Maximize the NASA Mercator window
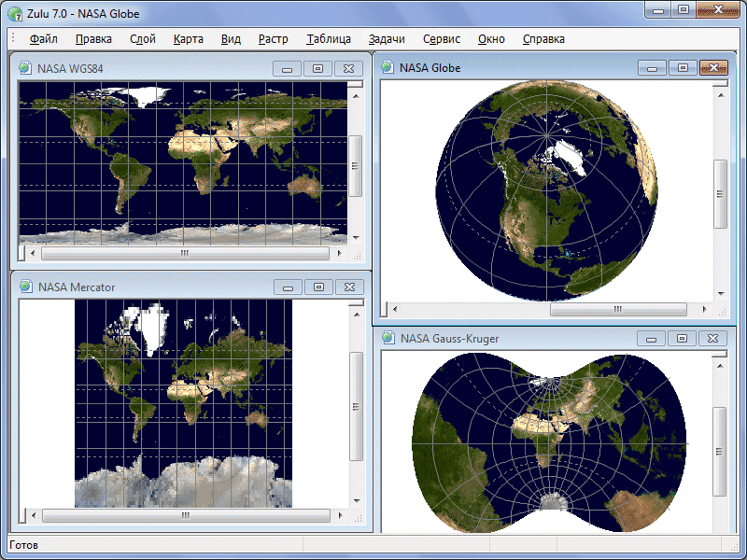747x560 pixels. (x=318, y=287)
